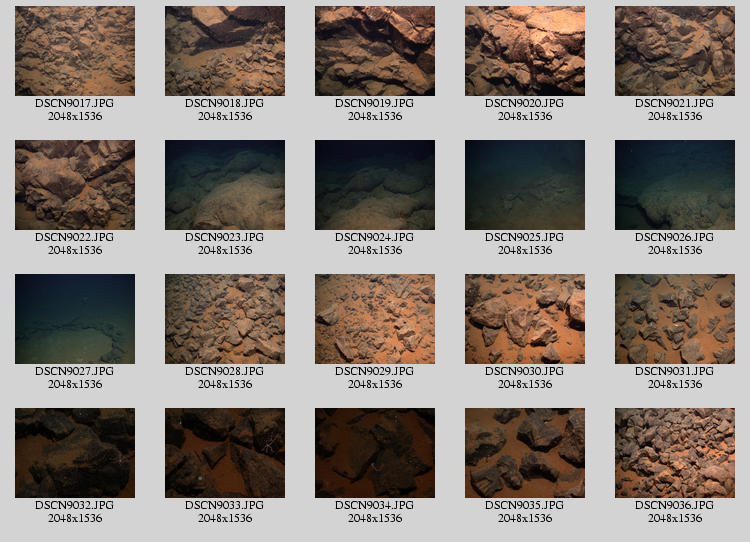This screenshot has width=750, height=542.
Task: View the DSCN9022.JPG photo
Action: [x=75, y=185]
